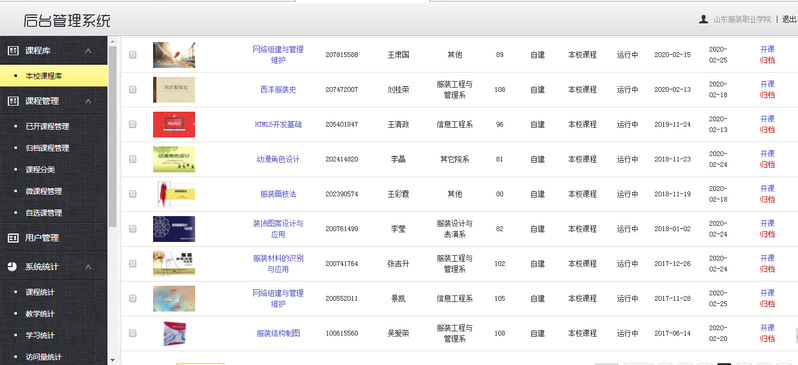Image resolution: width=798 pixels, height=365 pixels.
Task: Open the HTML5开发基础 red cover thumbnail
Action: point(174,124)
